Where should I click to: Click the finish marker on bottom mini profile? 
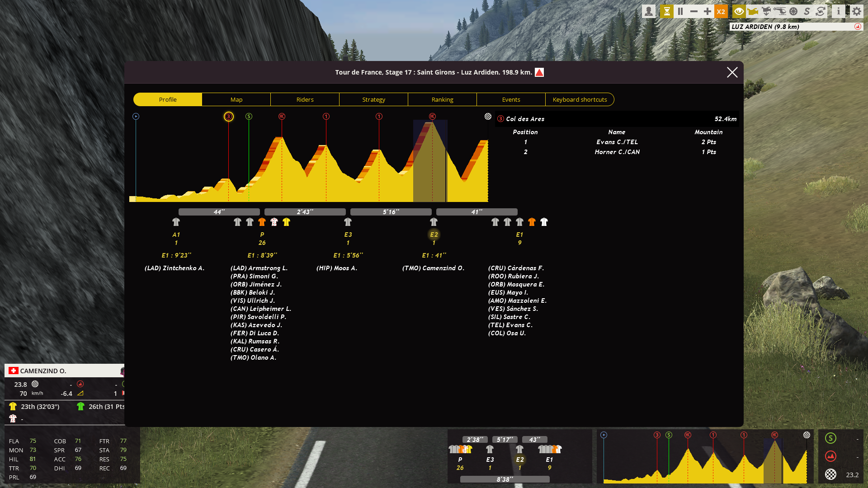(807, 435)
